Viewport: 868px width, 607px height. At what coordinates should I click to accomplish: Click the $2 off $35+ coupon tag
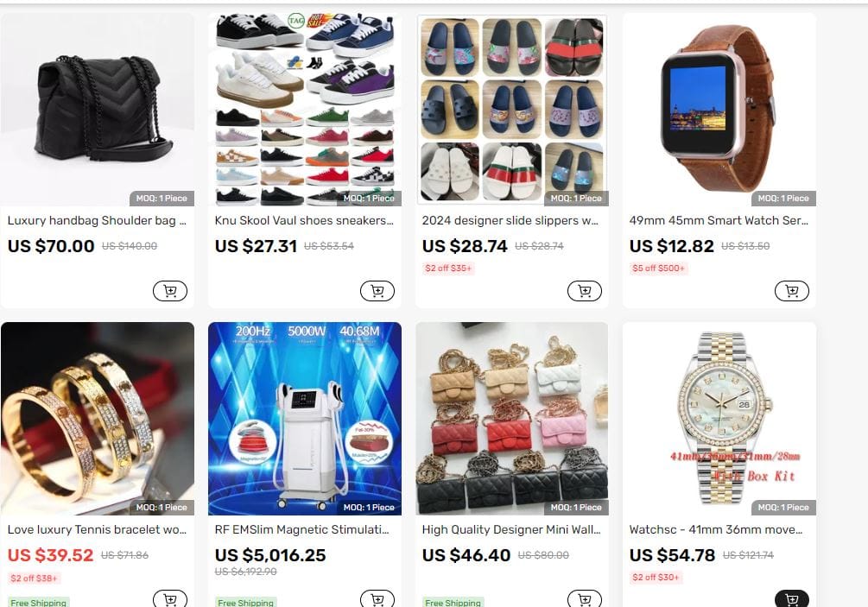click(x=448, y=269)
